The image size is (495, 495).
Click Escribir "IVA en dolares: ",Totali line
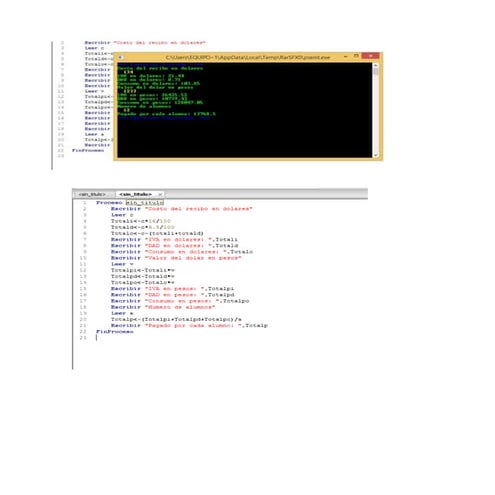[174, 240]
